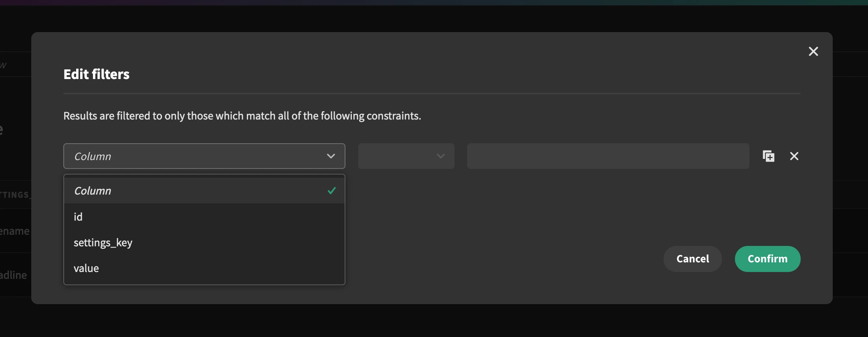Remove the filter row with X icon
The height and width of the screenshot is (337, 868).
click(794, 156)
